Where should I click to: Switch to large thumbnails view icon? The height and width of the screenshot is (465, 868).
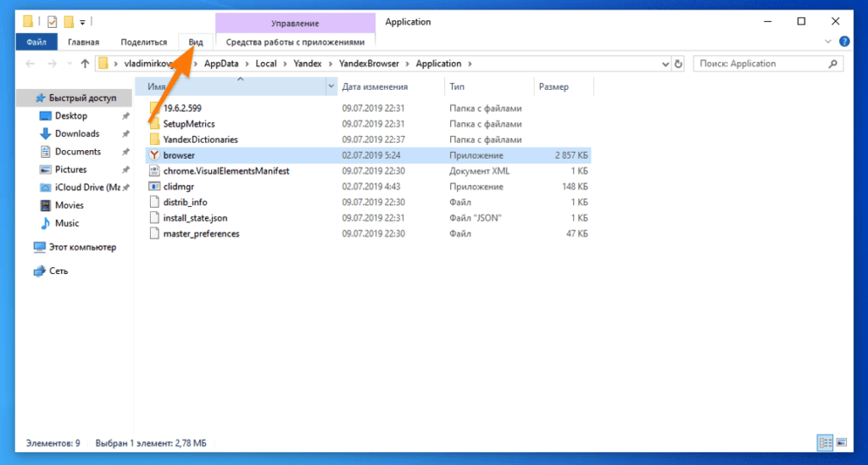pos(842,443)
